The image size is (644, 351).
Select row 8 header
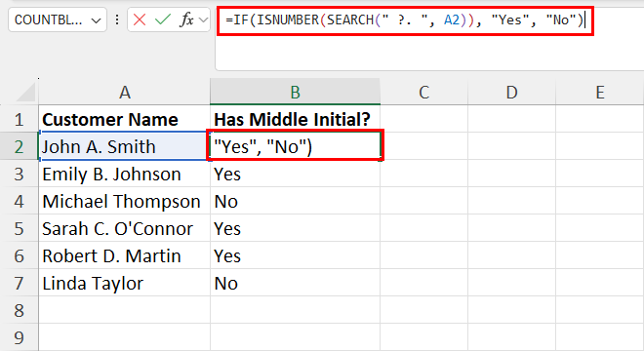tap(19, 310)
